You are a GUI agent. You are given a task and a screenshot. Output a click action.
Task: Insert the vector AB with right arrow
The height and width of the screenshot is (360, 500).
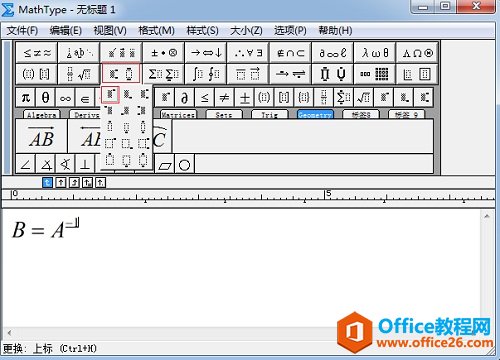(x=41, y=136)
